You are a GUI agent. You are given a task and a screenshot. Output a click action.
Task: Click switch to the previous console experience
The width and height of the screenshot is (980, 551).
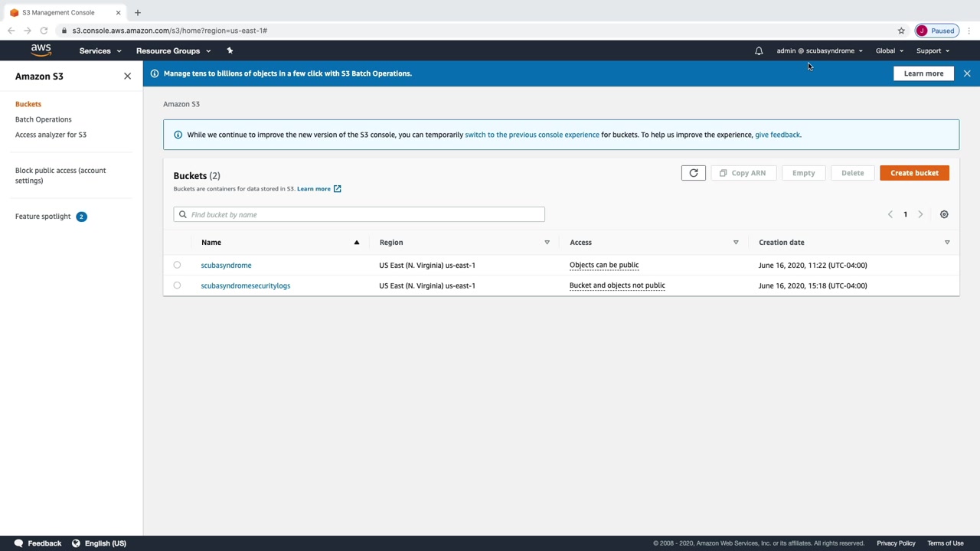532,135
